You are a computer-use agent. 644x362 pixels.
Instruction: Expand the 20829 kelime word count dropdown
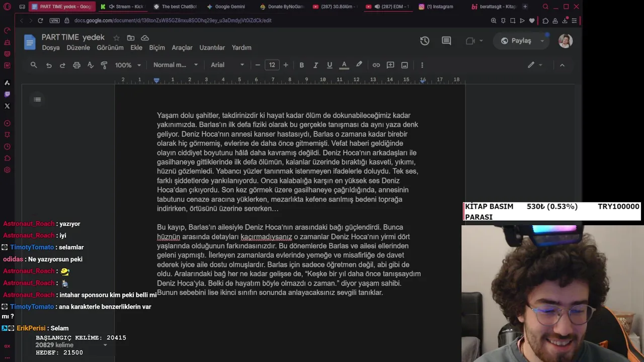pyautogui.click(x=105, y=345)
